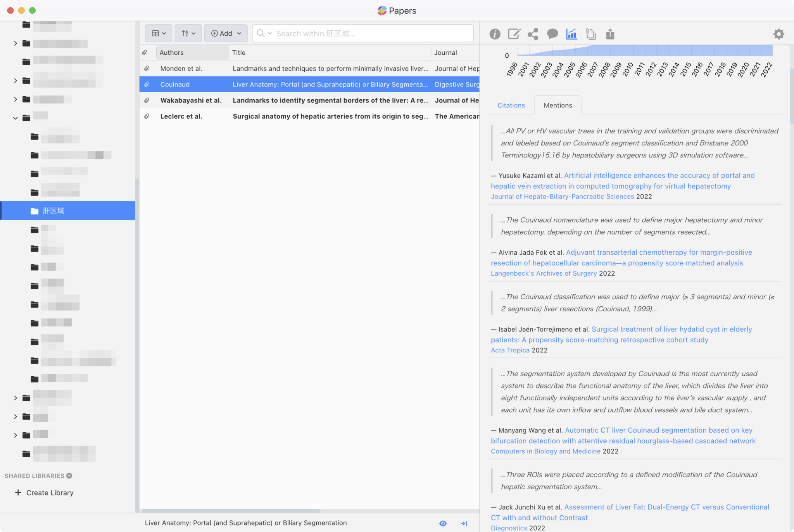This screenshot has width=794, height=532.
Task: Select the Mentions tab
Action: [x=558, y=105]
